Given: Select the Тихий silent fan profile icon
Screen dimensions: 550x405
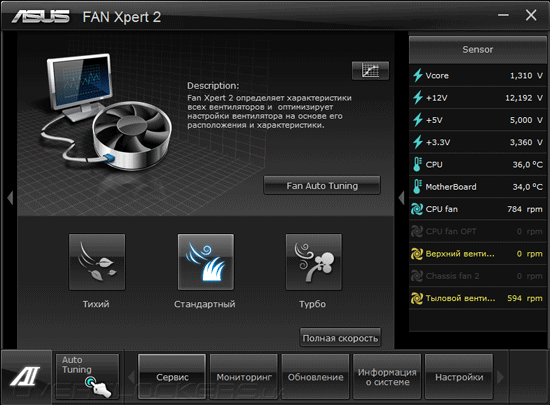Looking at the screenshot, I should (97, 262).
